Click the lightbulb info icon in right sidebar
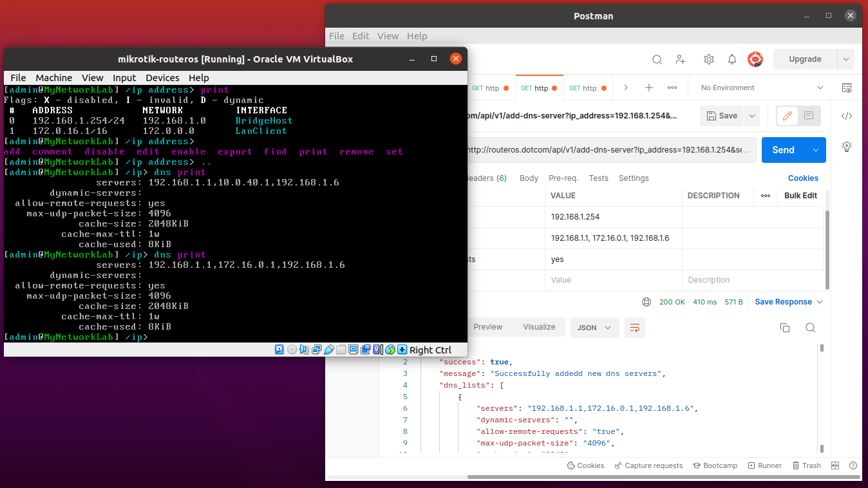This screenshot has height=488, width=868. coord(847,147)
